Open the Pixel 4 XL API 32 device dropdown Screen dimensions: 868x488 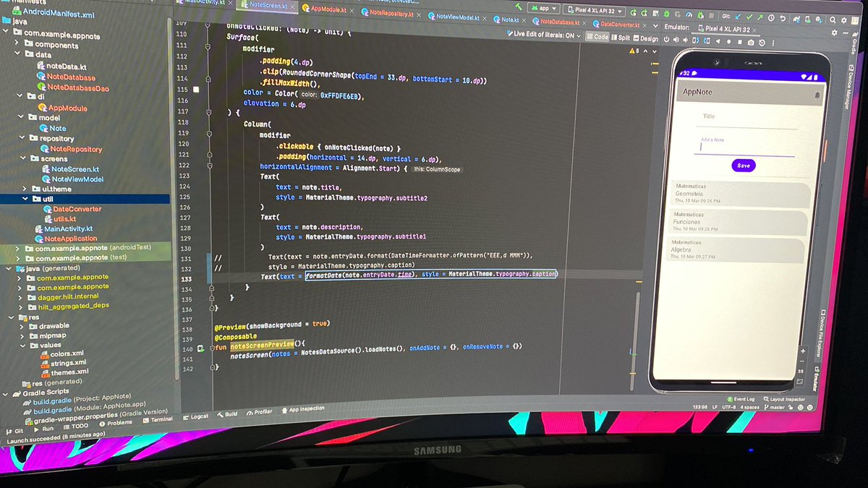pyautogui.click(x=595, y=11)
